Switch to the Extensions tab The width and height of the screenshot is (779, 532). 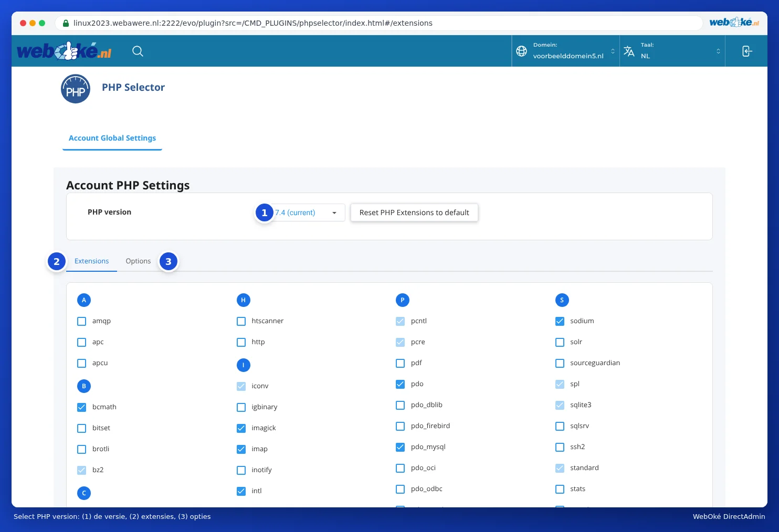coord(91,261)
